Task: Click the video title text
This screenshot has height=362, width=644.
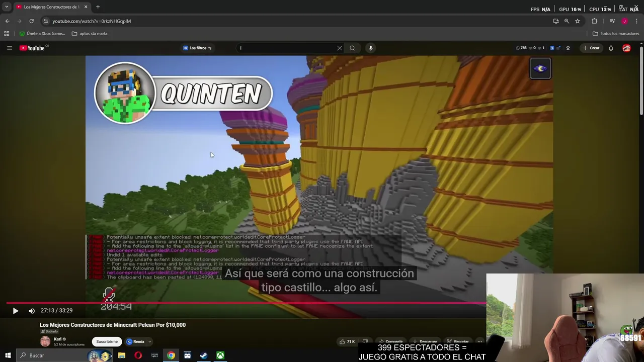Action: 113,325
